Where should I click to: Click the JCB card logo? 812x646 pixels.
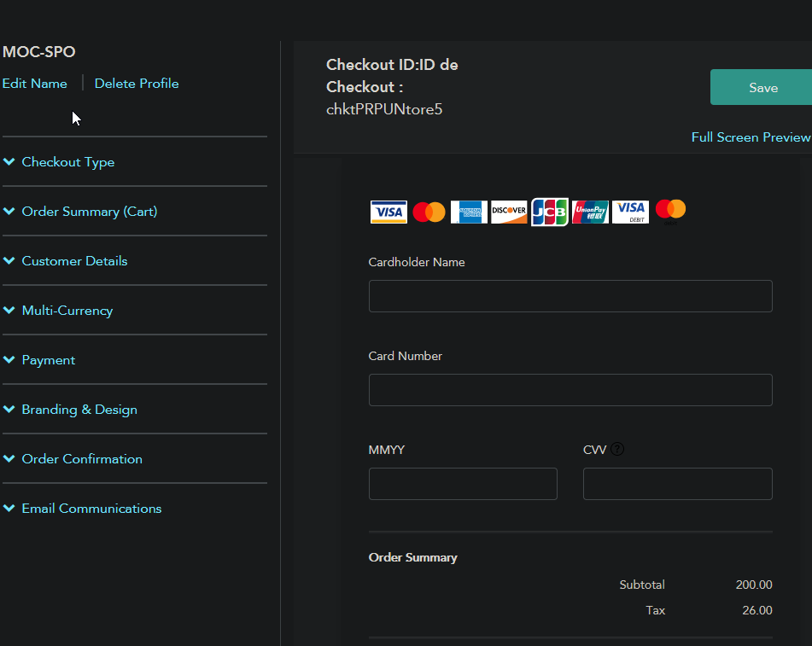coord(549,212)
